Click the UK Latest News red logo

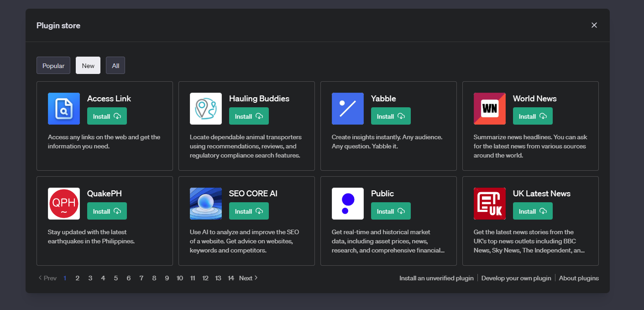(x=490, y=204)
